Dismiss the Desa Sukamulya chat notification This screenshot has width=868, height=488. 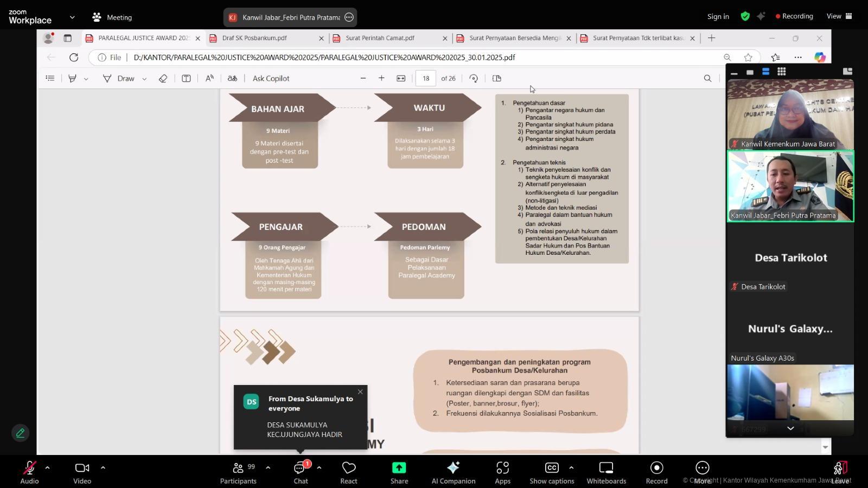360,392
